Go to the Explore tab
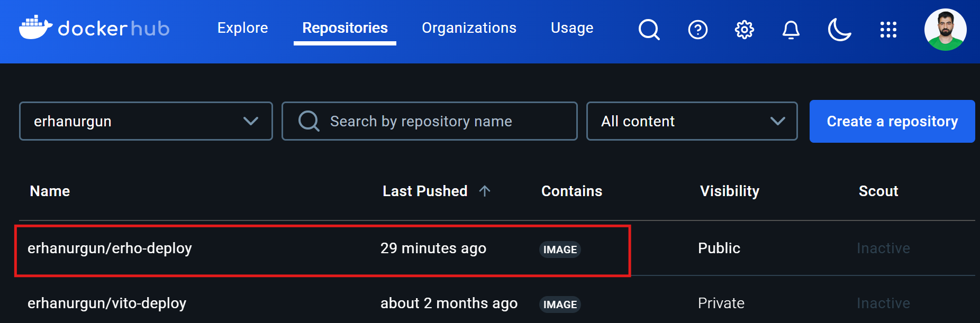Screen dimensions: 980x323 point(242,27)
